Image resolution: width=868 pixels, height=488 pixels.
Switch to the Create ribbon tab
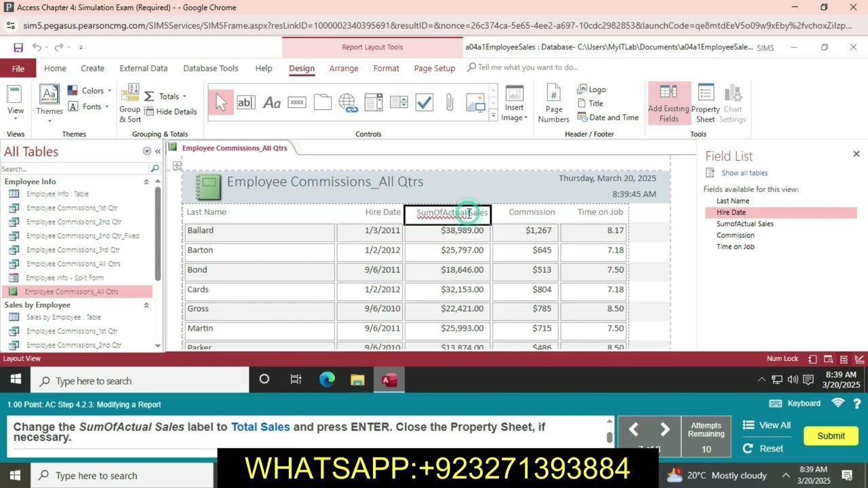pyautogui.click(x=92, y=68)
